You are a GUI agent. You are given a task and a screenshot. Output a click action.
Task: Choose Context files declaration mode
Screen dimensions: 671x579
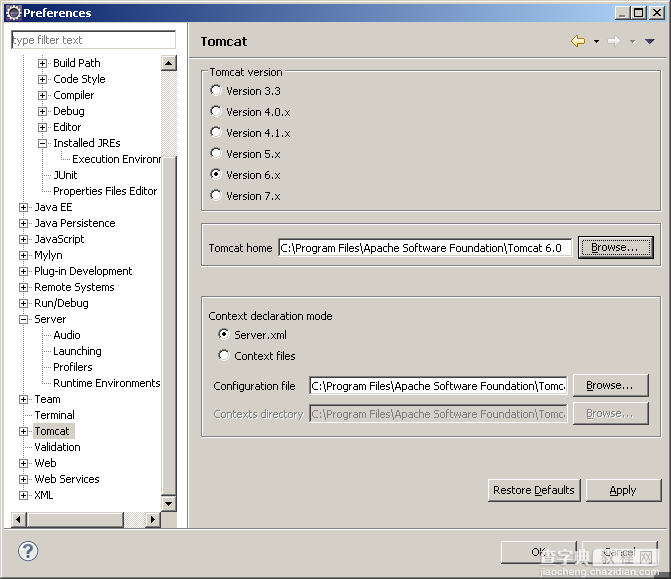pos(224,355)
